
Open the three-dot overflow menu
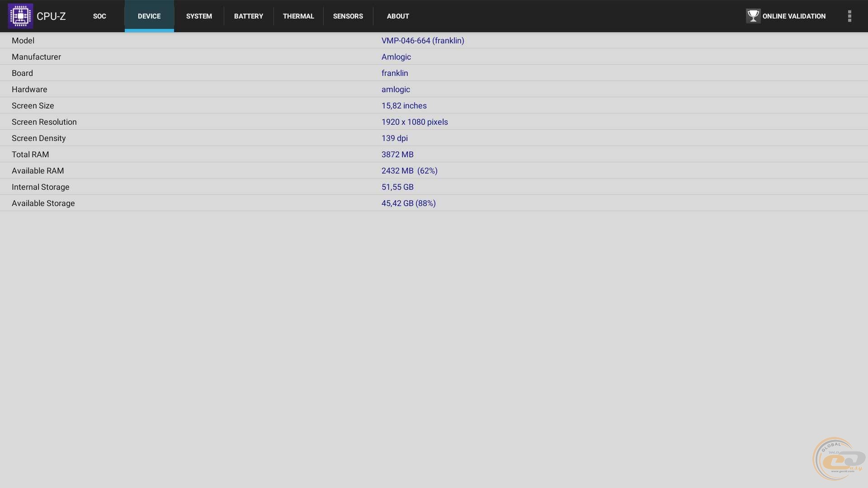coord(849,16)
